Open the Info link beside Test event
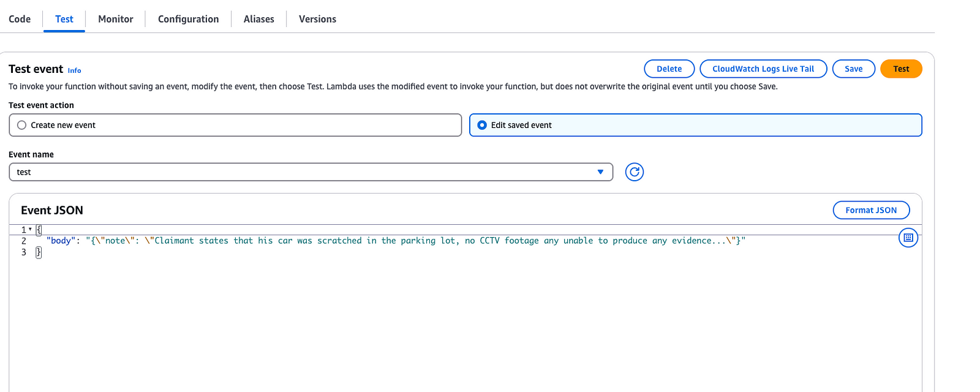Image resolution: width=980 pixels, height=392 pixels. coord(74,70)
